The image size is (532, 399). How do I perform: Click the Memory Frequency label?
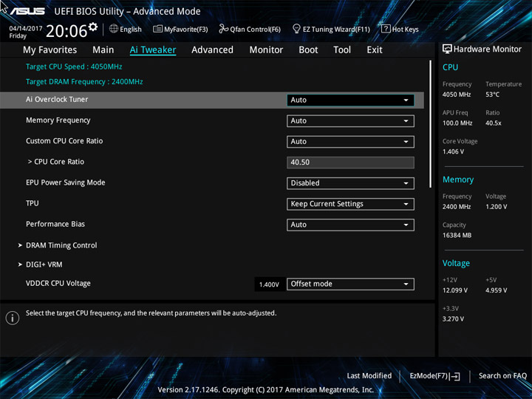pyautogui.click(x=58, y=120)
